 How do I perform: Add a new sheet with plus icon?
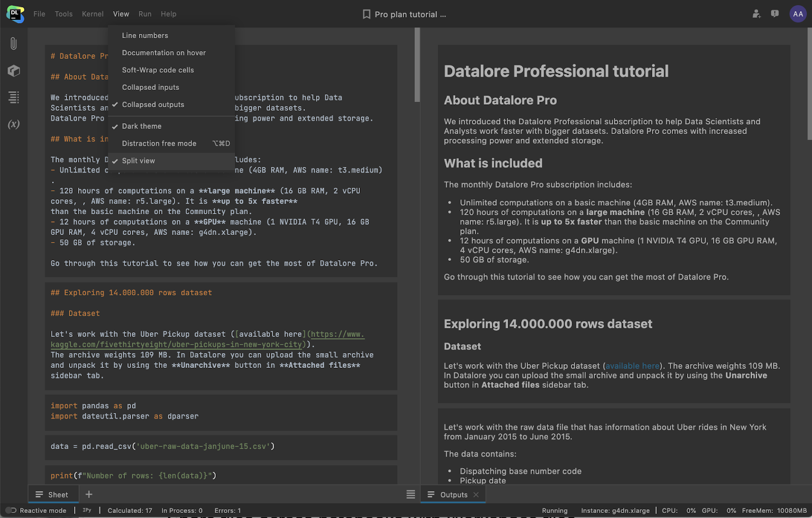[89, 494]
